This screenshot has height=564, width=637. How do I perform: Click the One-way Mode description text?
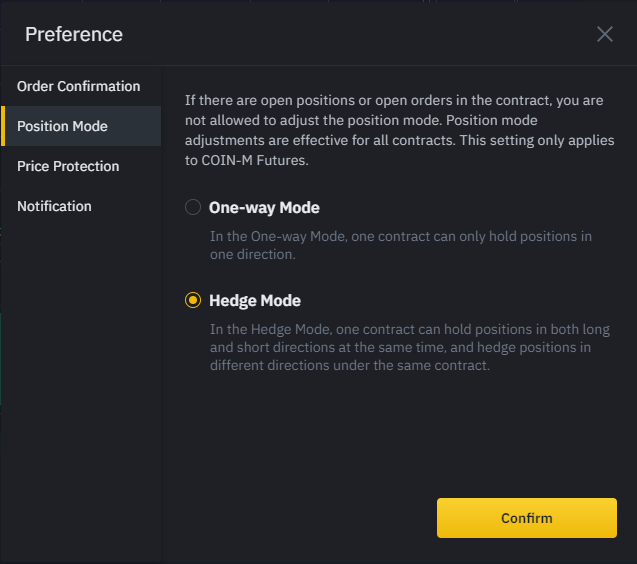(x=400, y=245)
